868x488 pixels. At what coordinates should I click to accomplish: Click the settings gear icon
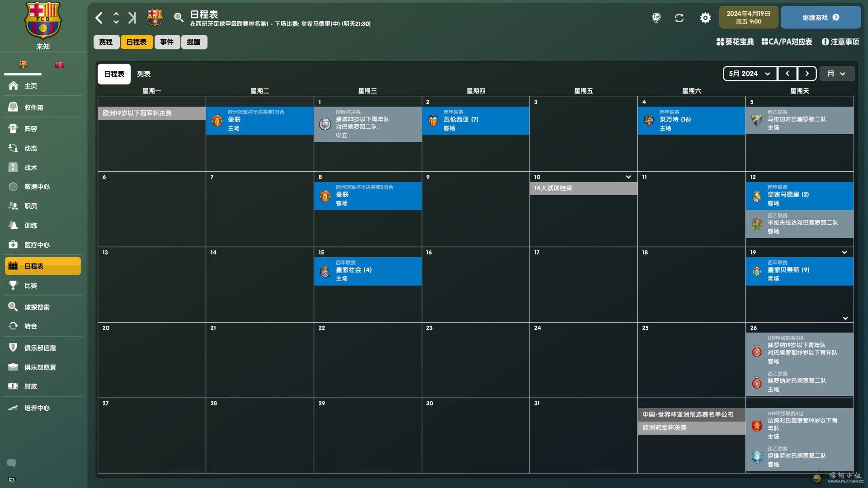(705, 18)
